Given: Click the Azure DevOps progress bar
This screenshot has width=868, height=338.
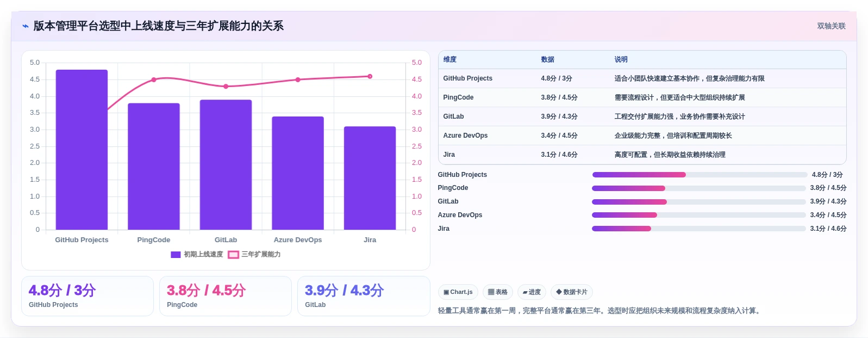Looking at the screenshot, I should 699,215.
